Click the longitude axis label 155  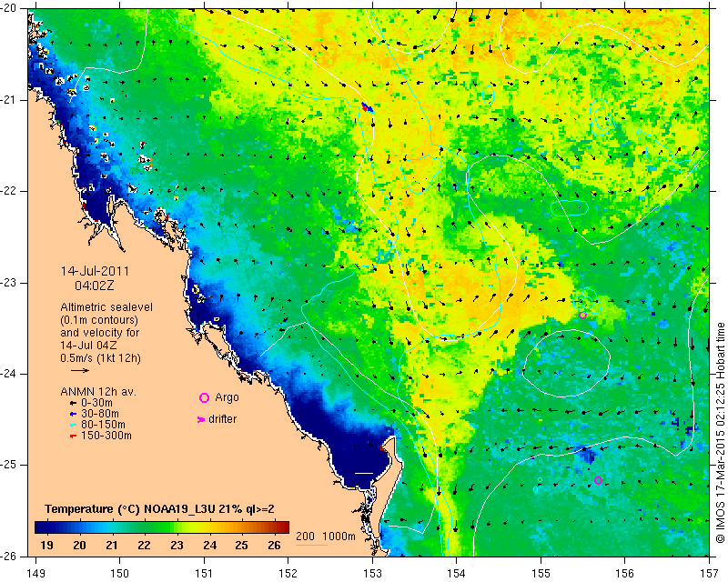point(541,574)
